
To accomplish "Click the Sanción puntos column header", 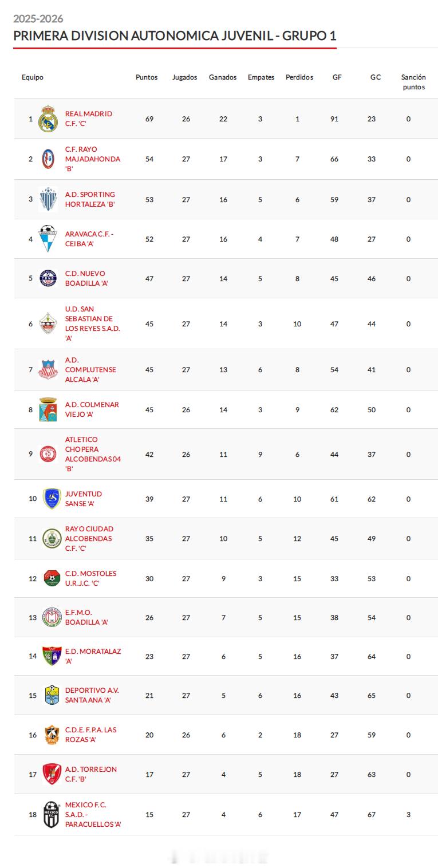I will 413,82.
